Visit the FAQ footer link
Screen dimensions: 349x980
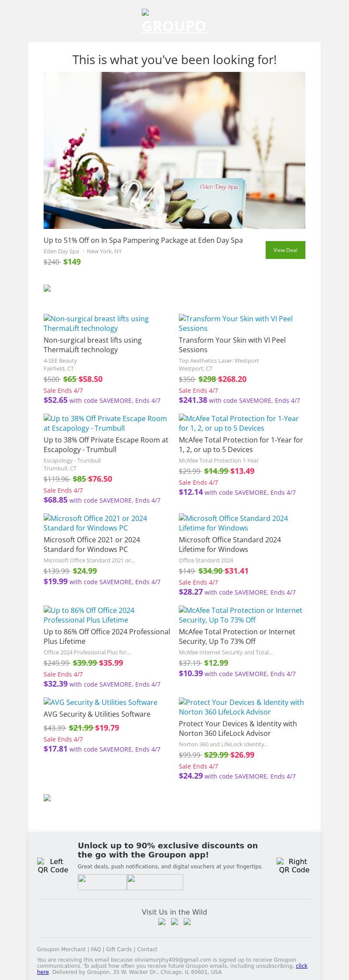(96, 949)
